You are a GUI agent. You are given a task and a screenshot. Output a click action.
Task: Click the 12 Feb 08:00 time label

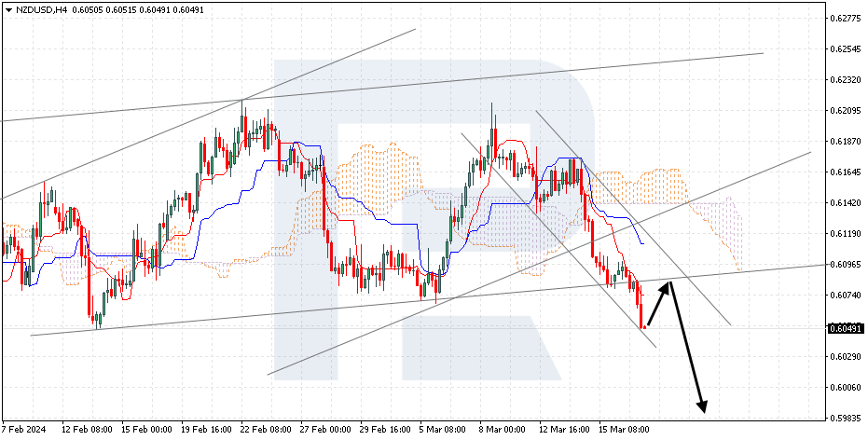click(87, 429)
